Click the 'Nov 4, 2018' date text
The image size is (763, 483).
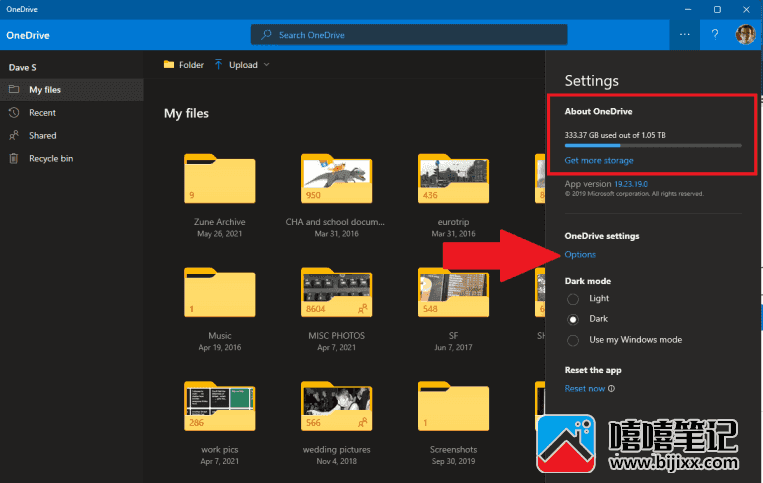[336, 461]
